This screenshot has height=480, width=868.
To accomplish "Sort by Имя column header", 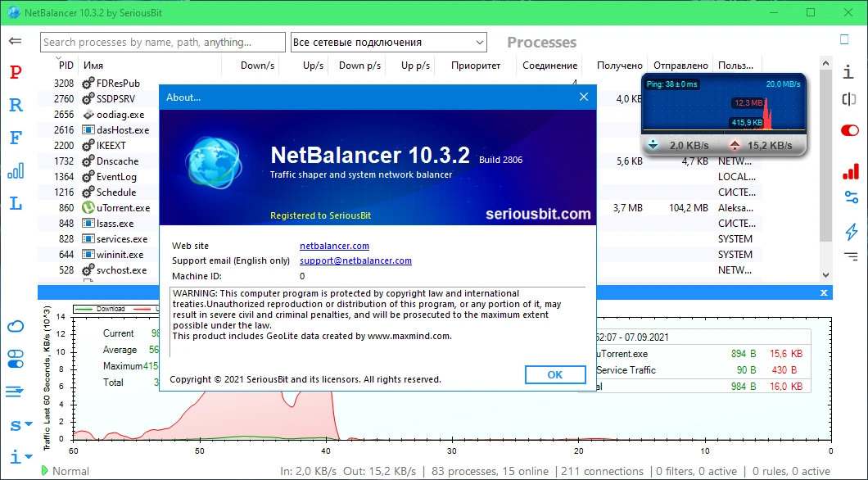I will 93,66.
